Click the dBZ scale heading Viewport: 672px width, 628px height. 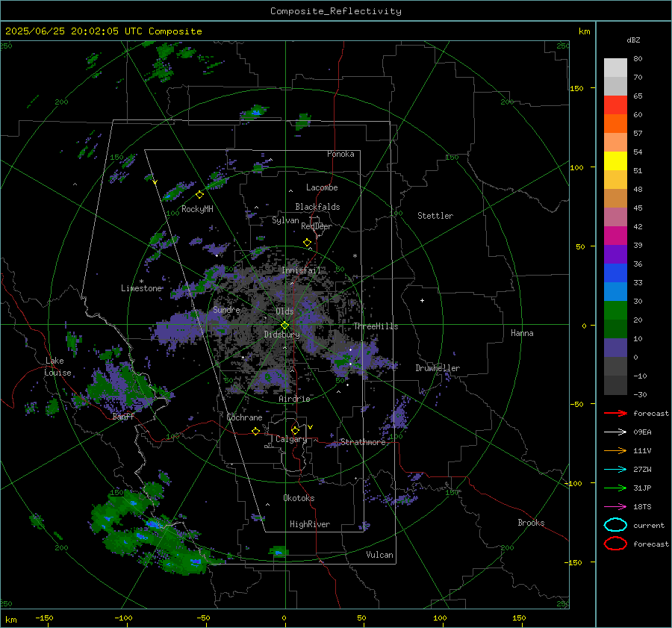633,40
